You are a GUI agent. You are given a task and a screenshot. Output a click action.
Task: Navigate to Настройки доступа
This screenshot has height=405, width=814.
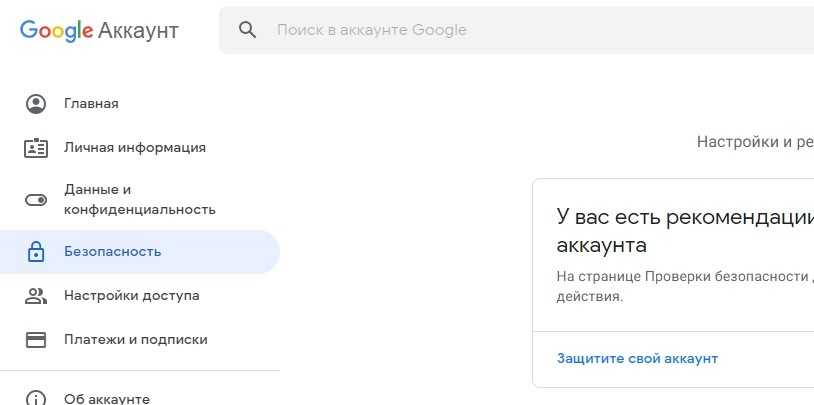[x=131, y=296]
